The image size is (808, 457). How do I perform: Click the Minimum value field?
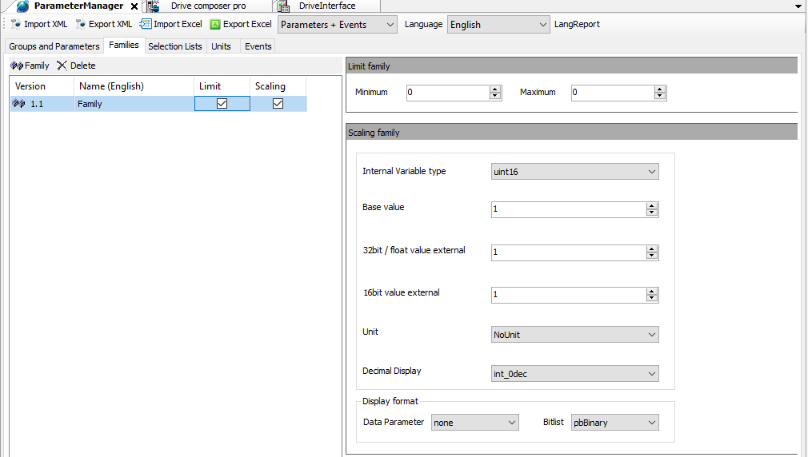[447, 92]
